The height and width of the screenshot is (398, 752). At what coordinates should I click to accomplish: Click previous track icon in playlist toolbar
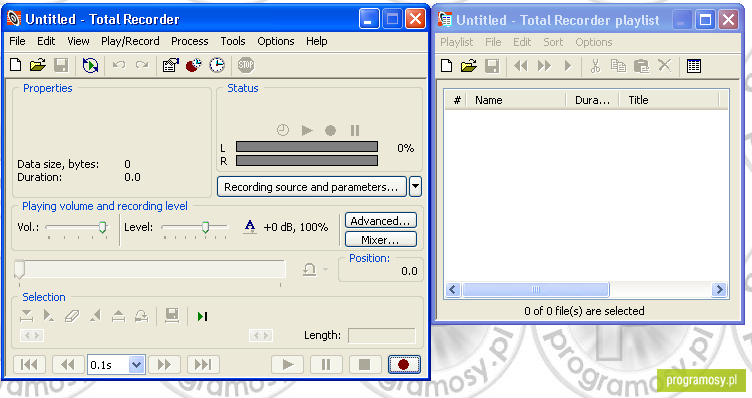tap(521, 66)
